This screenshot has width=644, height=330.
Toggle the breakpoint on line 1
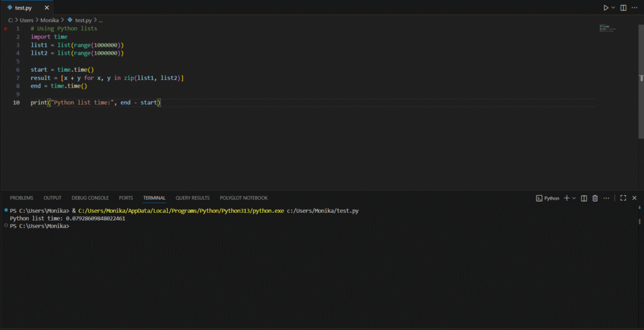(6, 29)
